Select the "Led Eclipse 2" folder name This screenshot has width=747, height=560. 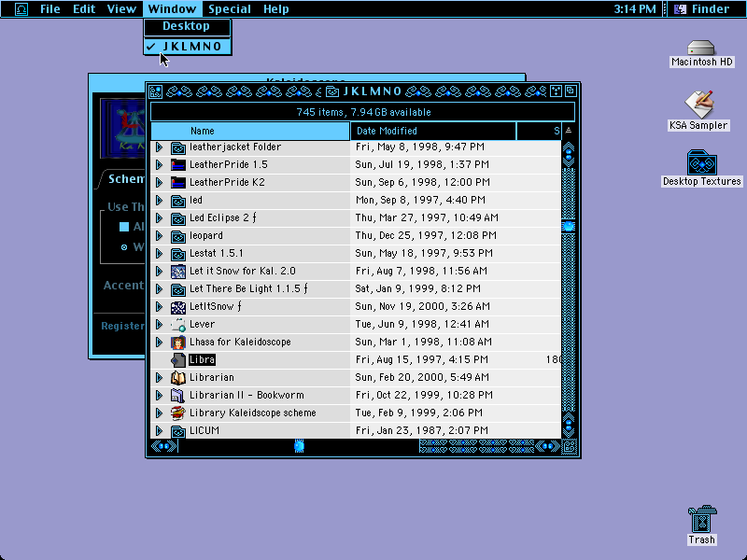[x=223, y=218]
